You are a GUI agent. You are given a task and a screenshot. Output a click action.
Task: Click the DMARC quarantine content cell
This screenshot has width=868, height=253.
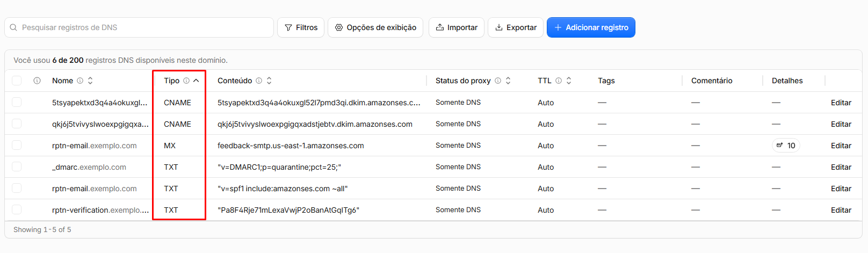click(x=279, y=167)
